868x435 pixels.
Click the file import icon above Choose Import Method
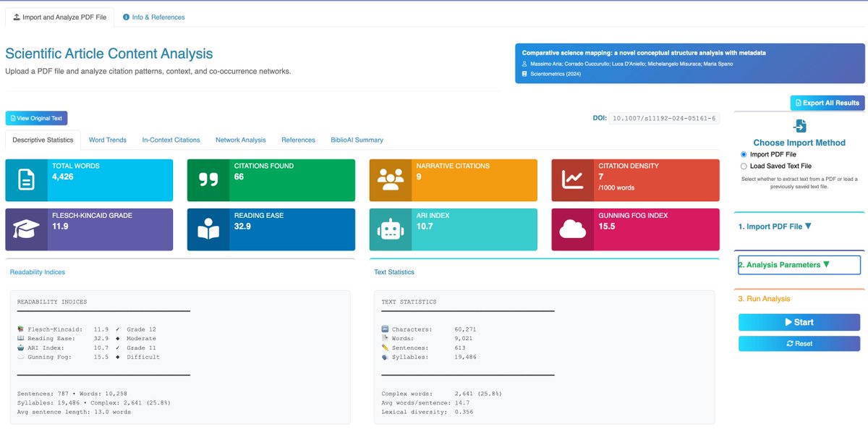(799, 126)
